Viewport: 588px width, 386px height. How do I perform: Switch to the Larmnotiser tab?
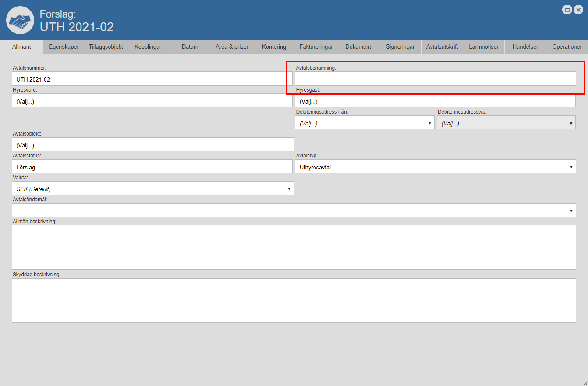[483, 46]
